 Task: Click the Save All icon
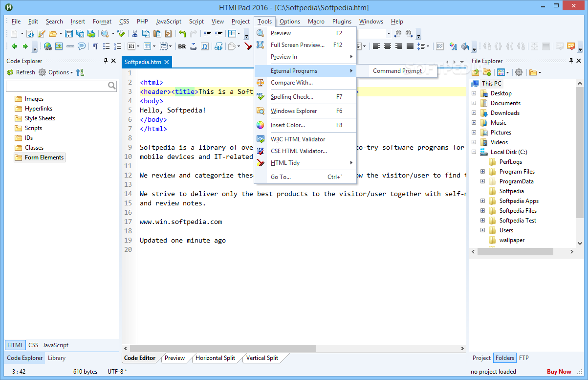(x=80, y=34)
